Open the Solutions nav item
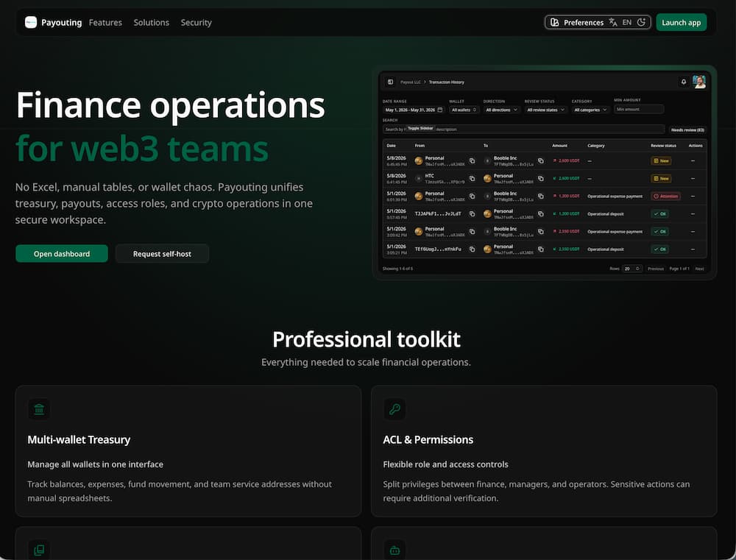This screenshot has width=736, height=560. [x=151, y=23]
